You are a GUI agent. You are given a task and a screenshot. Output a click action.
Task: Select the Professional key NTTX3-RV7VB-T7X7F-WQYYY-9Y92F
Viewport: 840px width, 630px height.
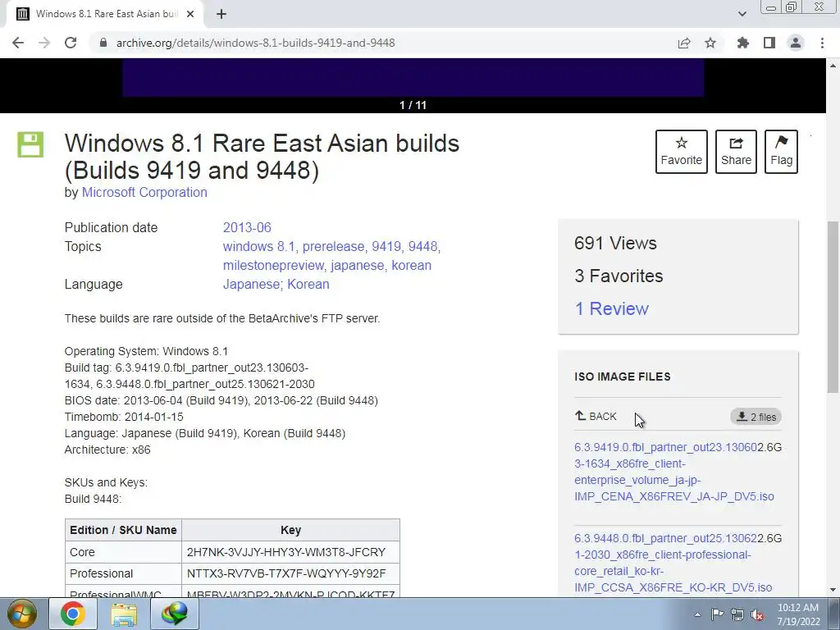coord(286,573)
